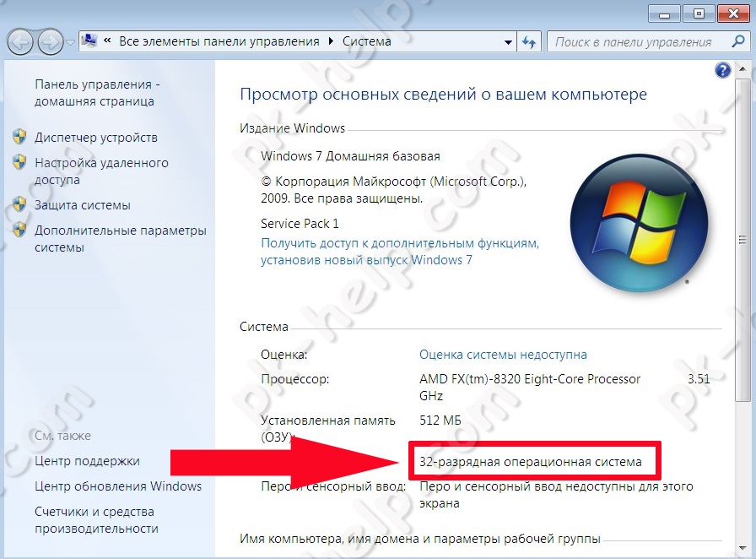Image resolution: width=756 pixels, height=559 pixels.
Task: Click 'См. также' heading in sidebar
Action: pyautogui.click(x=62, y=436)
